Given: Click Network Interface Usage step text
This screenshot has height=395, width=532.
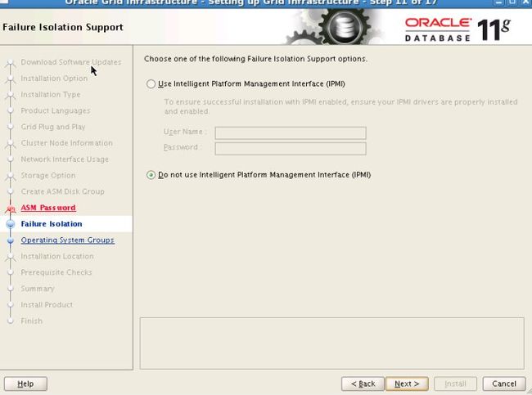Looking at the screenshot, I should pos(65,159).
